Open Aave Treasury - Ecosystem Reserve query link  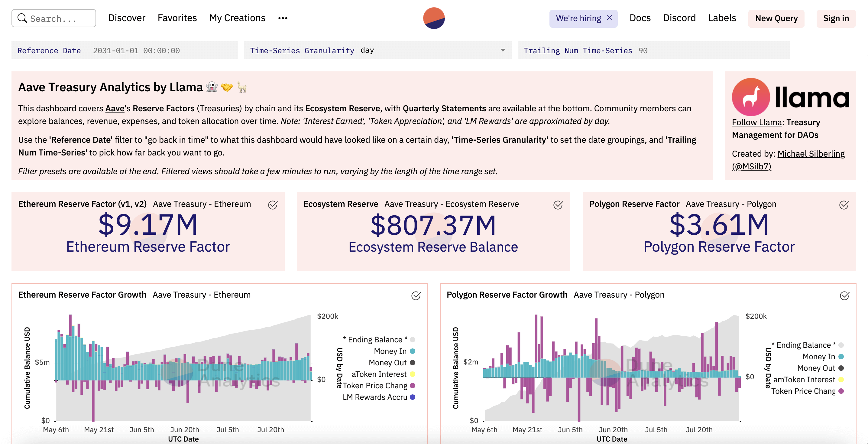tap(452, 204)
